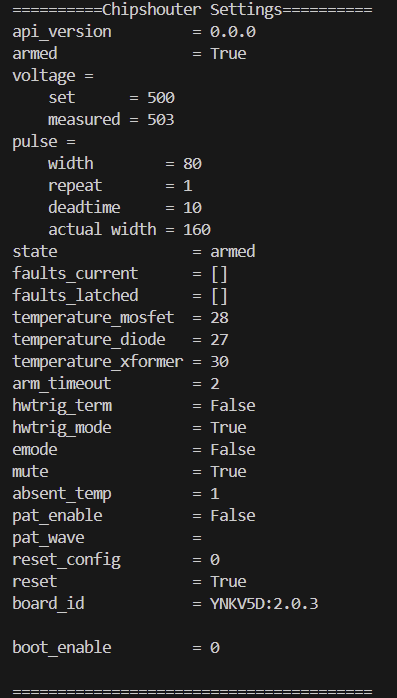The width and height of the screenshot is (397, 698).
Task: Click the pulse width value 80
Action: tap(192, 163)
